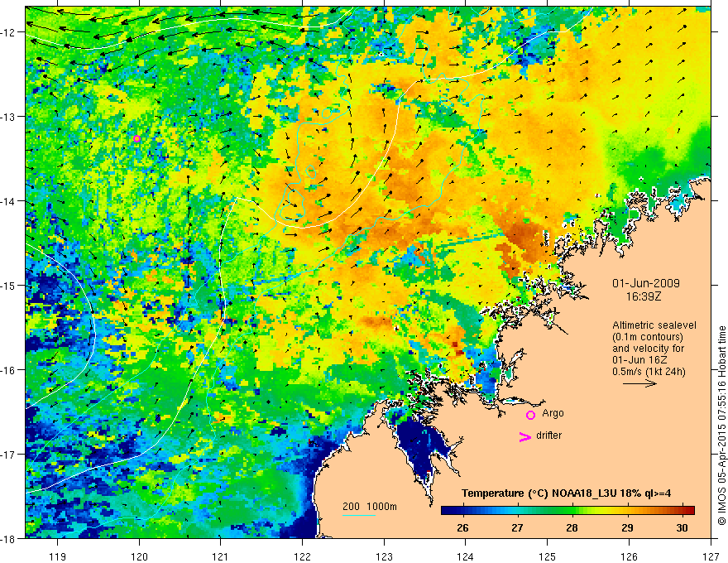Click the '124' longitude axis label

click(x=466, y=556)
